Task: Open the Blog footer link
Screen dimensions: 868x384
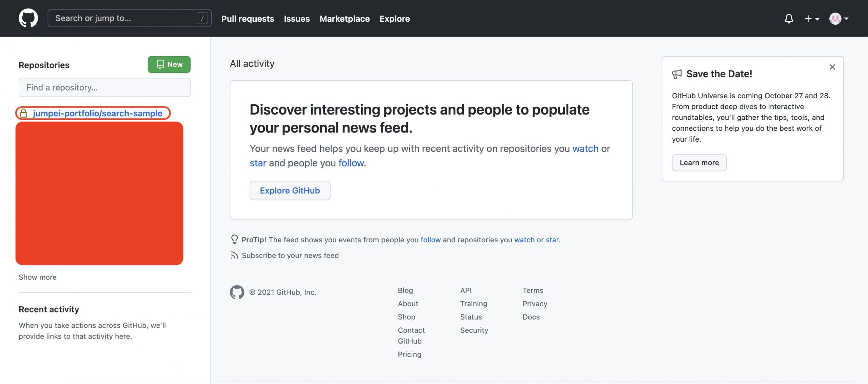Action: (x=405, y=290)
